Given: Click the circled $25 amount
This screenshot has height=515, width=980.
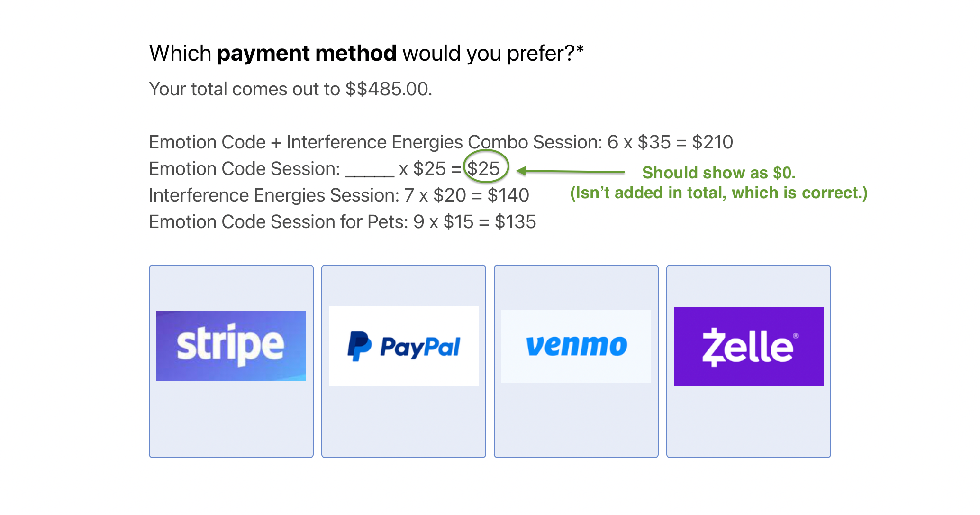Looking at the screenshot, I should pos(484,168).
